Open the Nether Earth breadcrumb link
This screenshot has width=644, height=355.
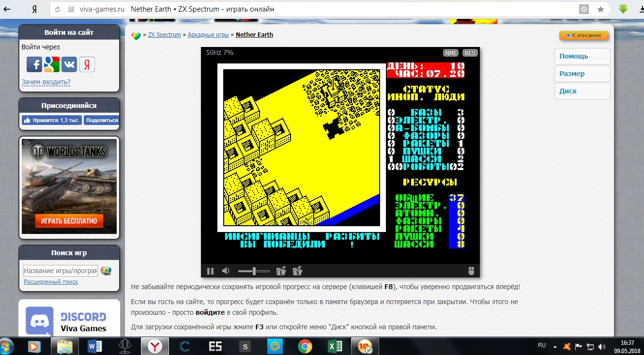(x=254, y=35)
